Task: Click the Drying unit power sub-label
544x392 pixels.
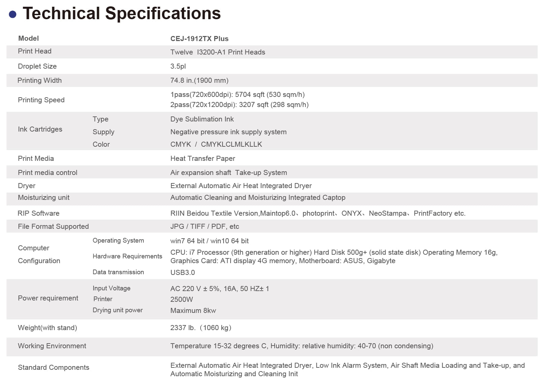Action: click(117, 310)
